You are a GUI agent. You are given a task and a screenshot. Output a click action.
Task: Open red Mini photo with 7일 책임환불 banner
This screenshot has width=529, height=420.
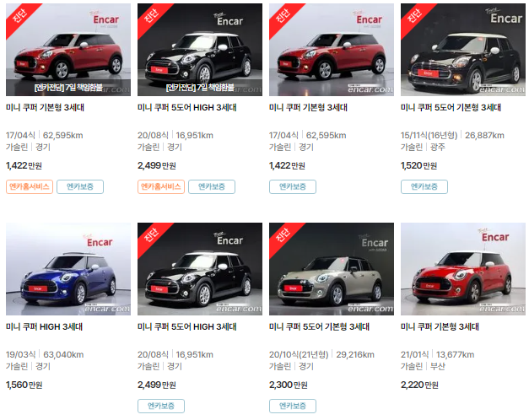tap(68, 50)
